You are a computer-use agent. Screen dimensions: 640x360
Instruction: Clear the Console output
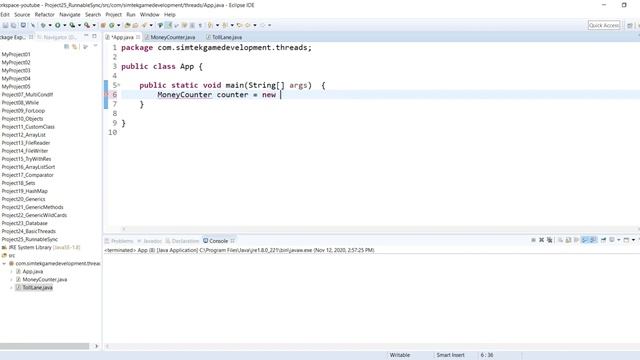click(x=560, y=240)
